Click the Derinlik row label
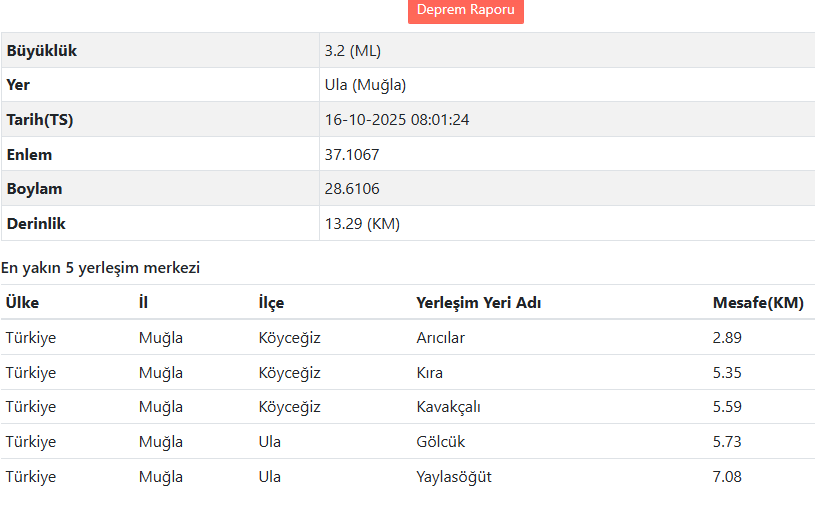The height and width of the screenshot is (505, 815). [x=36, y=224]
